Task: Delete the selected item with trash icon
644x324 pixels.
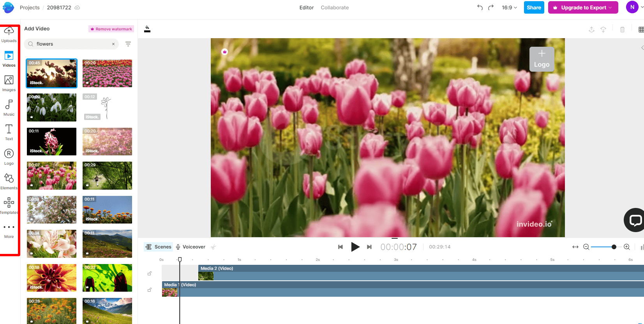Action: pyautogui.click(x=622, y=30)
